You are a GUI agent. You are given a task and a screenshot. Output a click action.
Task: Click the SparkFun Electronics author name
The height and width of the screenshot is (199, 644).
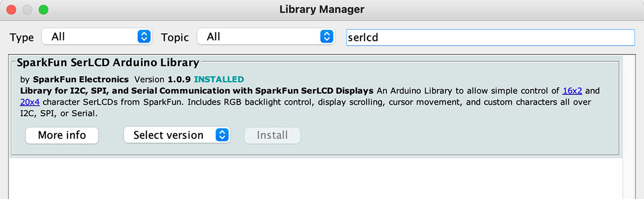80,79
